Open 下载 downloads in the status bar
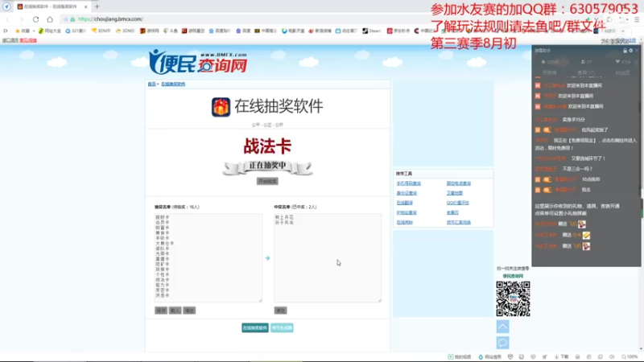 pos(561,356)
